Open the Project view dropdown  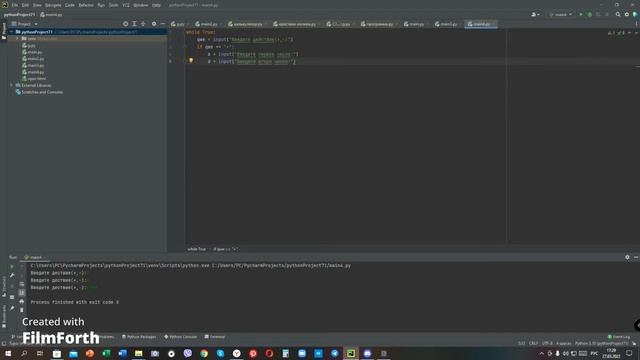(x=24, y=24)
